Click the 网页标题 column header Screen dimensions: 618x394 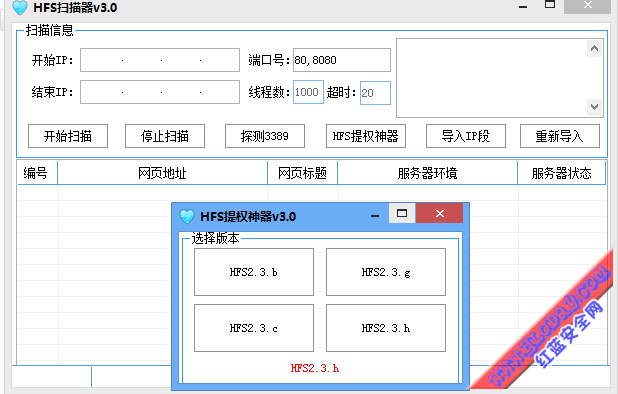coord(302,173)
